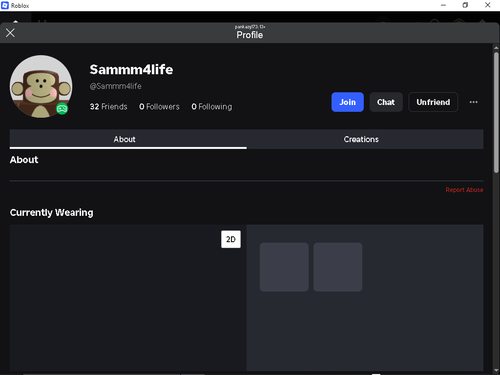Screen dimensions: 500x375
Task: Open the 0 Following list
Action: point(212,107)
